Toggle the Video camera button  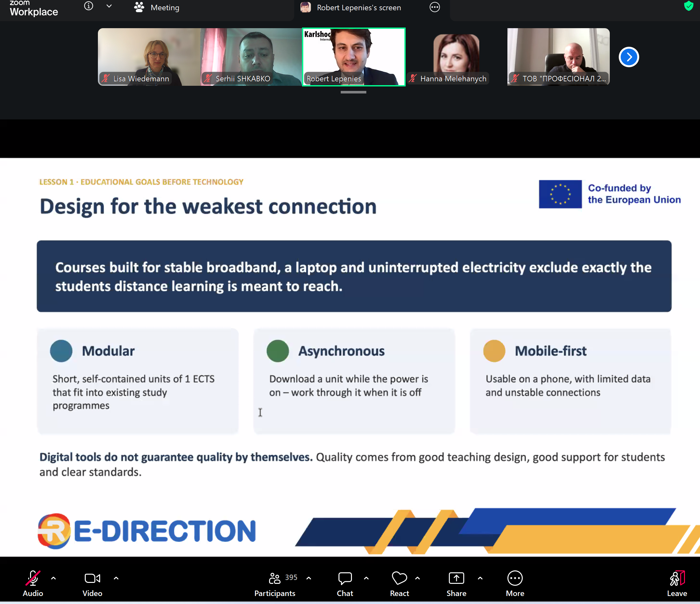coord(92,584)
